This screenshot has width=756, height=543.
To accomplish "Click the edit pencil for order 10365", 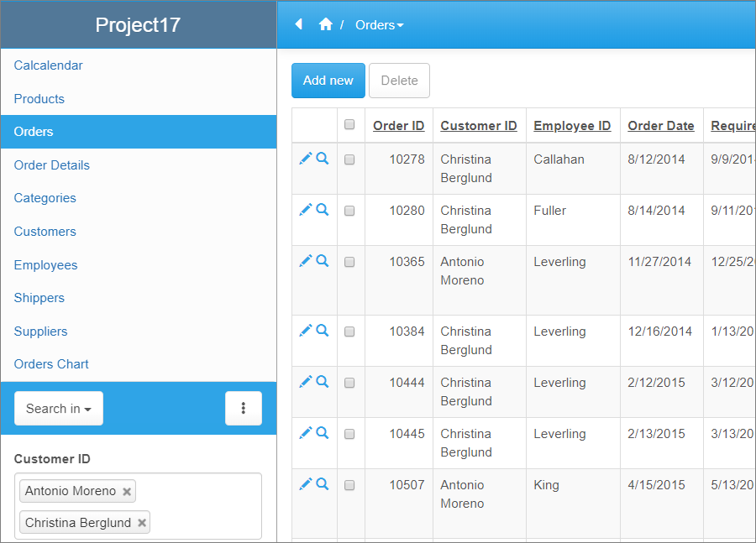I will click(x=305, y=261).
